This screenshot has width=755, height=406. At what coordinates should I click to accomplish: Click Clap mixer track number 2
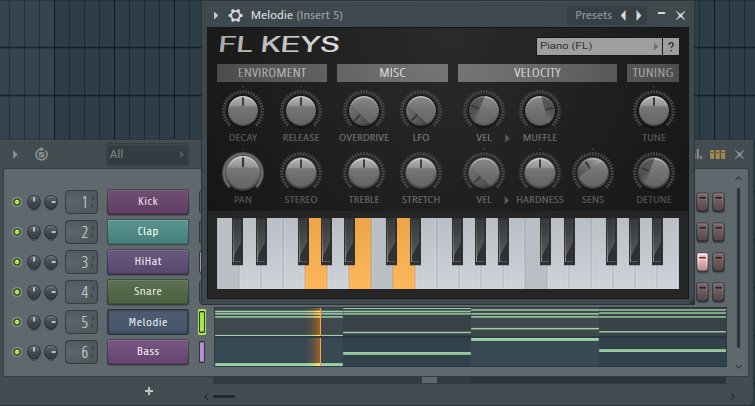click(82, 232)
